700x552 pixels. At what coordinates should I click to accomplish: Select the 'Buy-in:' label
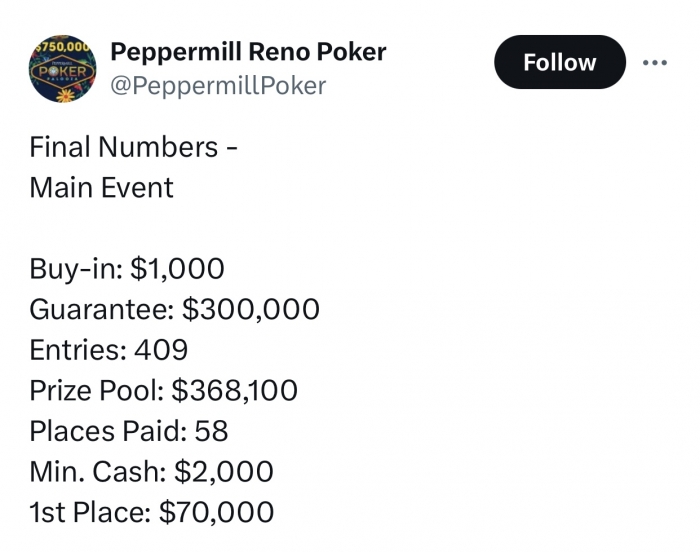coord(76,268)
